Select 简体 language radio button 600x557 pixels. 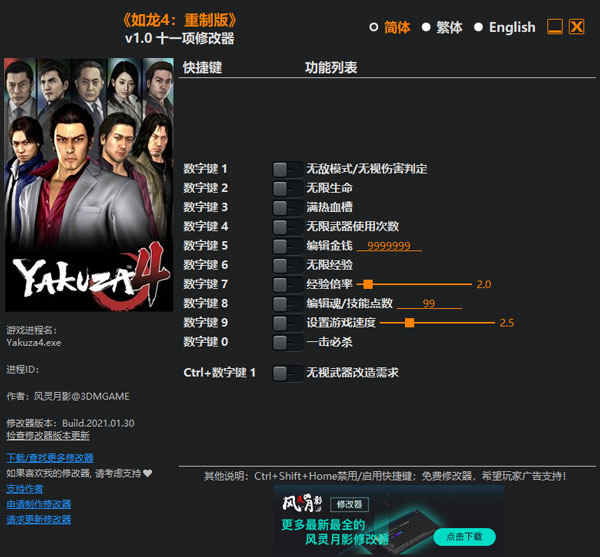[374, 27]
